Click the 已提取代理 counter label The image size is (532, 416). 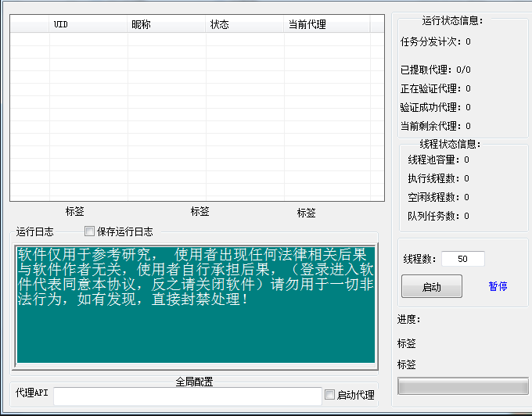(x=435, y=70)
